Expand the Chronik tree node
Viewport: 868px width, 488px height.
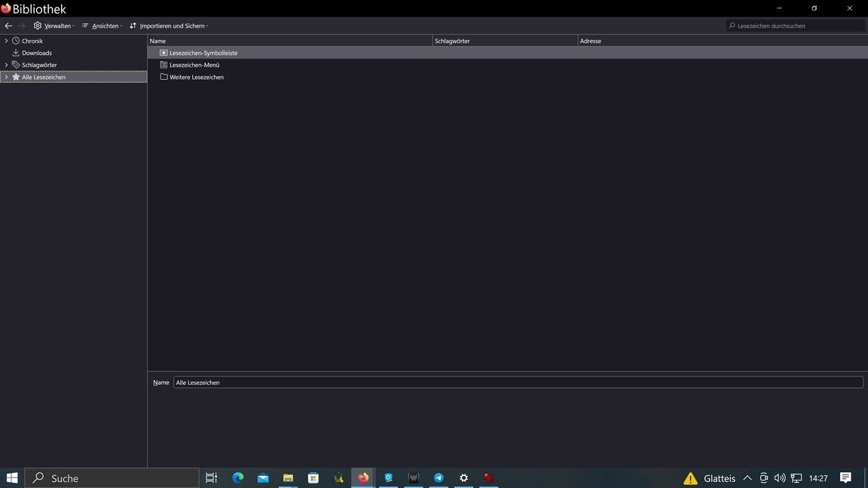click(x=6, y=41)
